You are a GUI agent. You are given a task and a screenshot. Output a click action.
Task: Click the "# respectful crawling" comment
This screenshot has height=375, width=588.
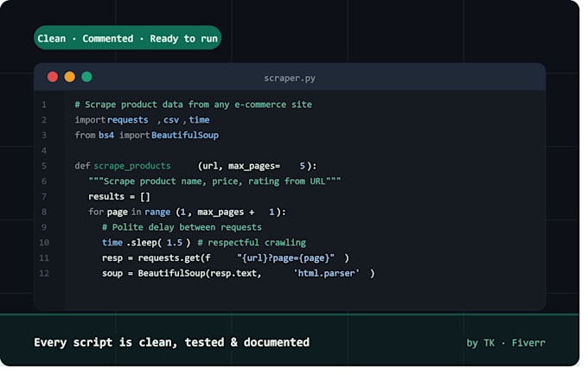click(x=252, y=243)
